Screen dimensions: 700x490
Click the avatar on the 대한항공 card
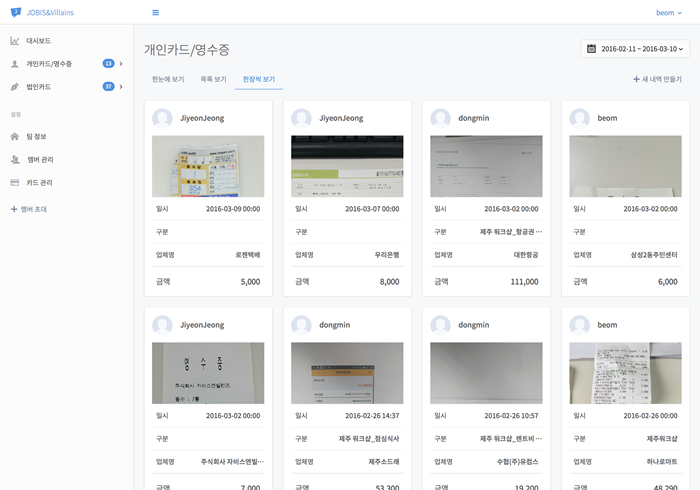(440, 118)
